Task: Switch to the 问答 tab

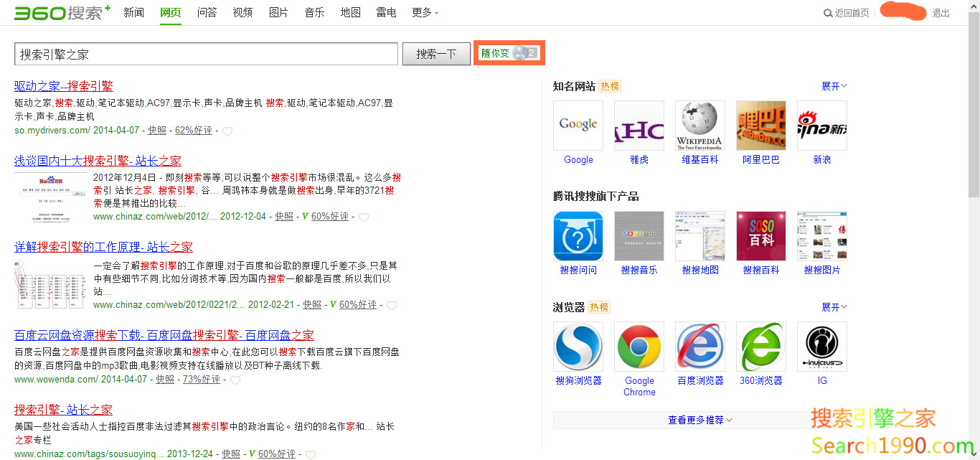Action: (207, 12)
